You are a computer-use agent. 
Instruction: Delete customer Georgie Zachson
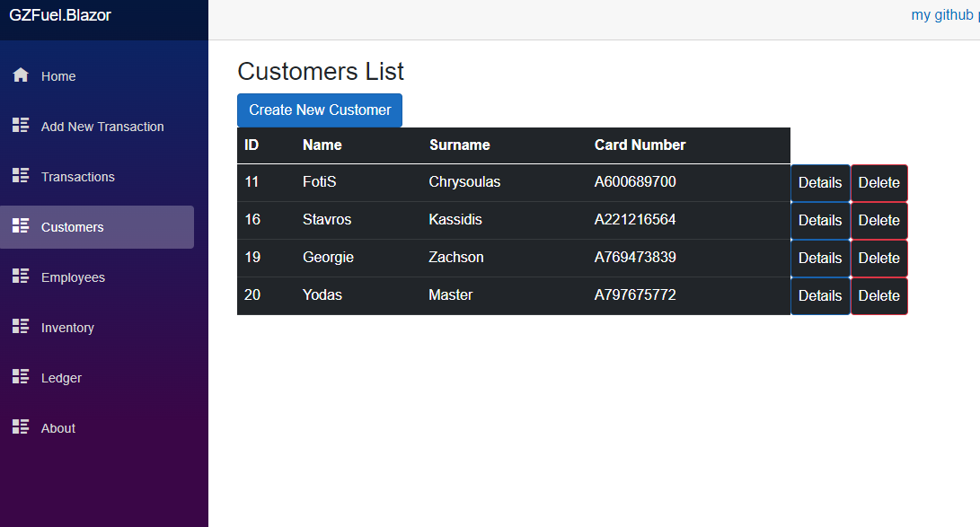click(878, 258)
